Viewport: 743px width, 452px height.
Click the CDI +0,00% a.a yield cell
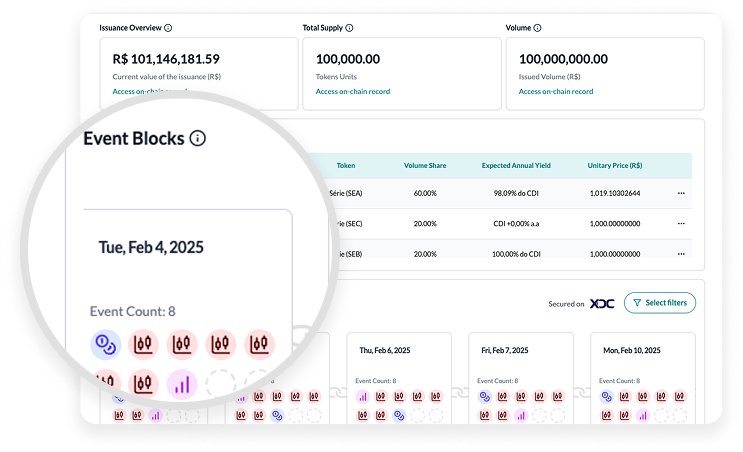pos(516,224)
